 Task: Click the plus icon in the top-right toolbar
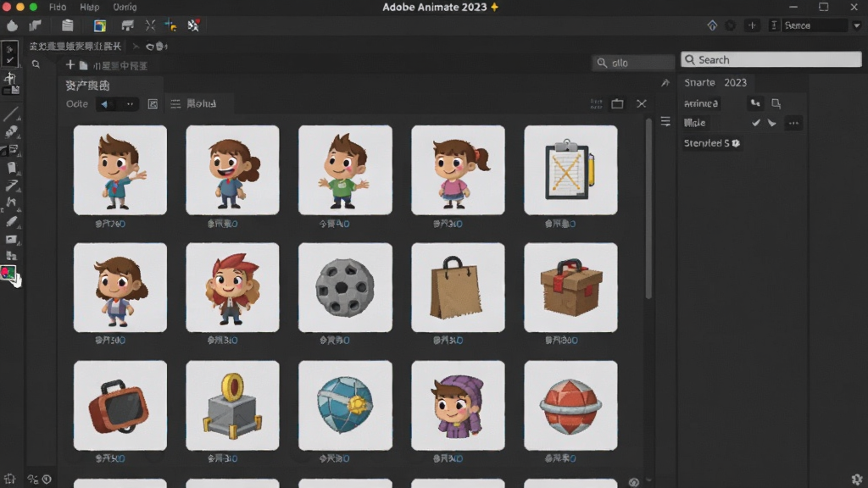tap(752, 25)
